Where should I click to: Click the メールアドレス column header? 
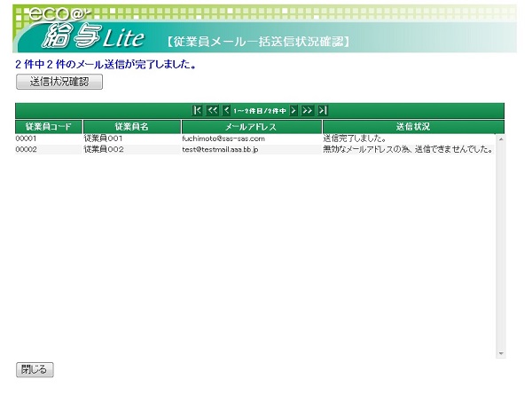click(252, 127)
